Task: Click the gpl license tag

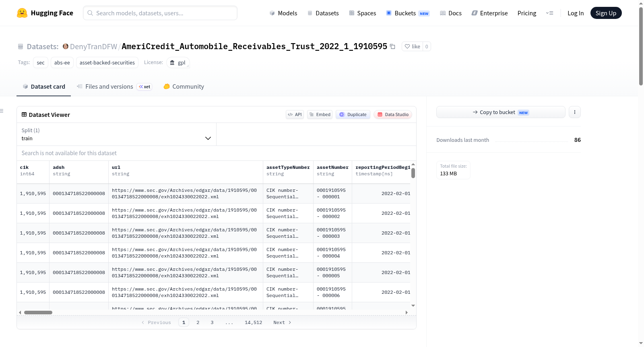Action: pos(178,62)
